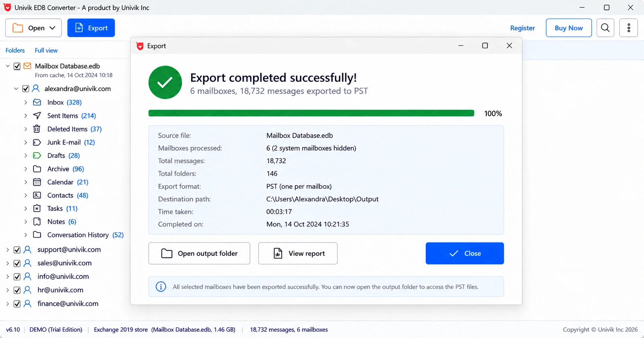Click Open output folder button

pyautogui.click(x=199, y=253)
